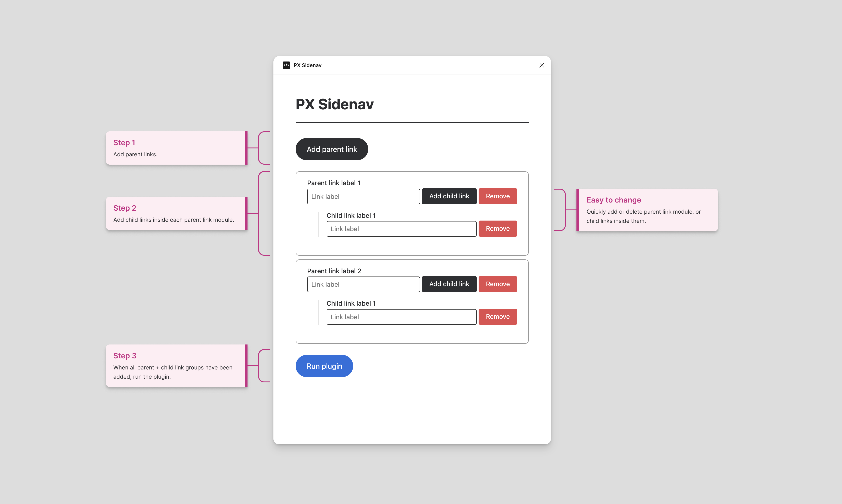Close the PX Sidenav plugin window
842x504 pixels.
pos(542,65)
